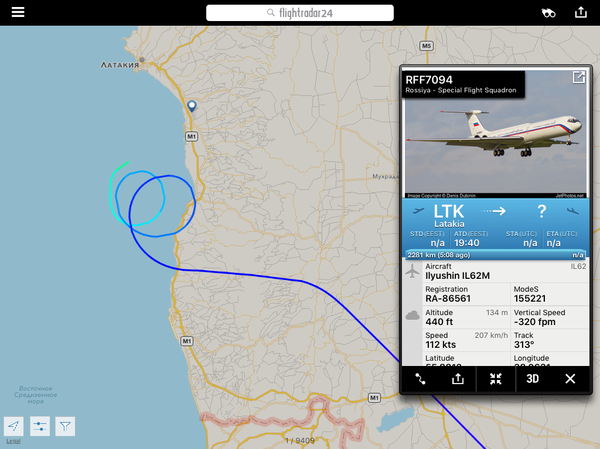Switch to 3D view
This screenshot has height=449, width=600.
pyautogui.click(x=532, y=379)
